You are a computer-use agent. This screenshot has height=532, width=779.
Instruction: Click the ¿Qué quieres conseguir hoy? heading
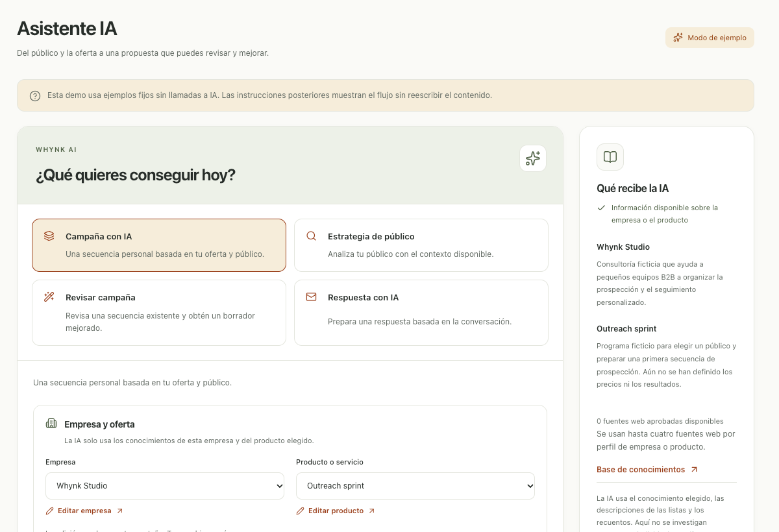click(136, 175)
